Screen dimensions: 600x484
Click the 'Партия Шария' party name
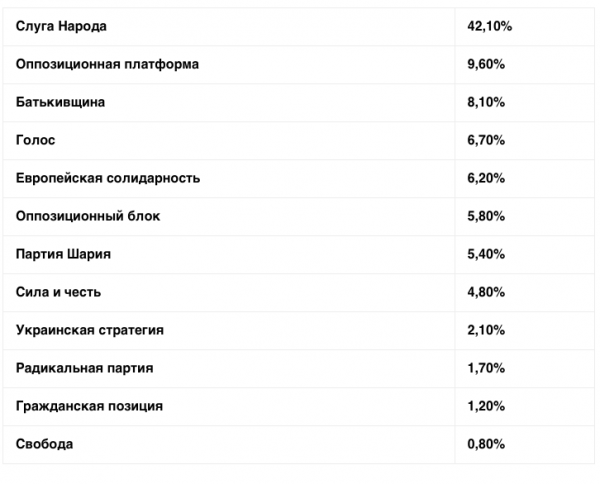coord(63,254)
